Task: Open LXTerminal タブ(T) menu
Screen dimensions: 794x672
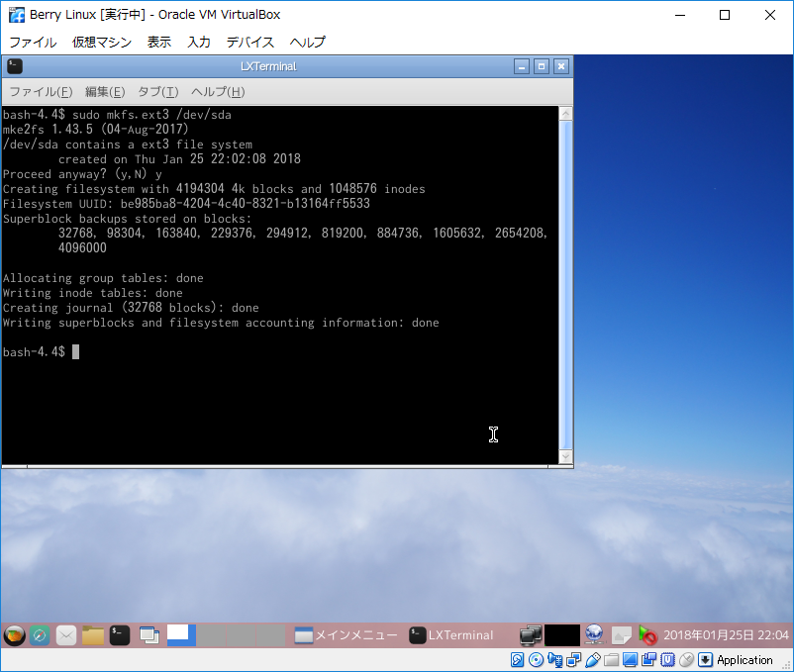Action: coord(158,92)
